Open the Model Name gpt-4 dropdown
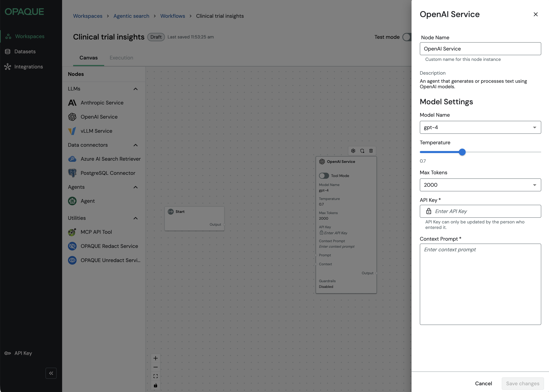This screenshot has width=549, height=392. click(480, 127)
